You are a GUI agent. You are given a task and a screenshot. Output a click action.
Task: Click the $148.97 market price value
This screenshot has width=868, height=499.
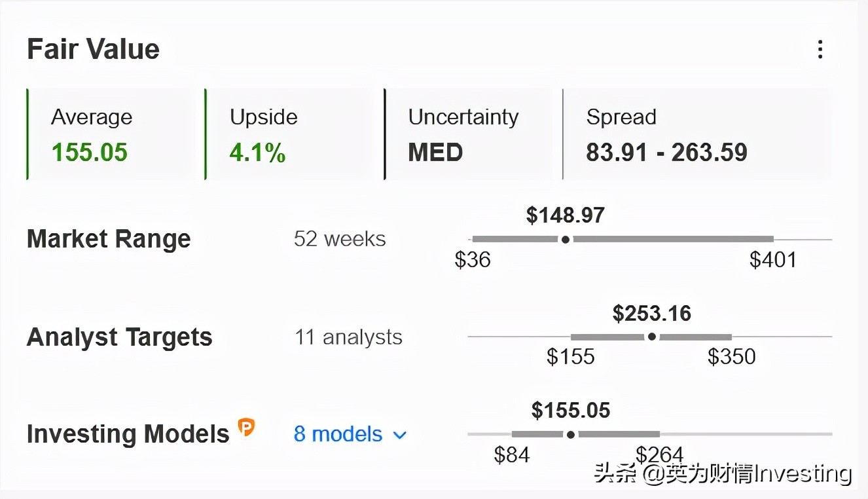point(566,215)
